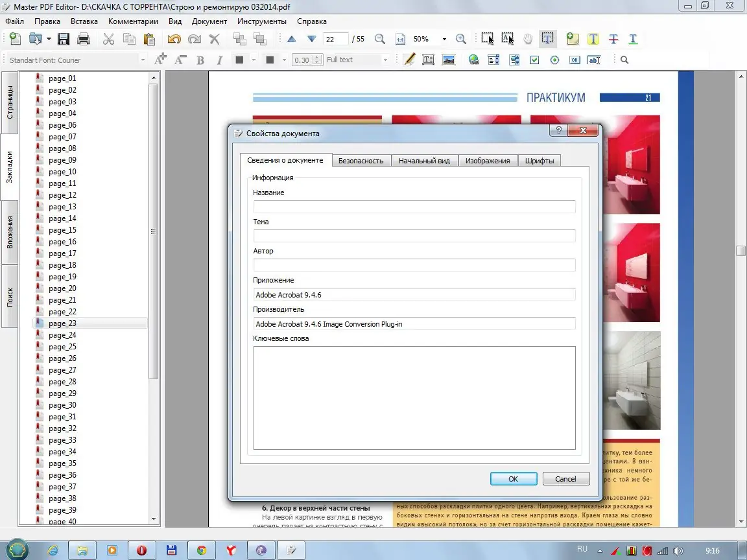747x560 pixels.
Task: Click the Название input field
Action: coord(414,207)
